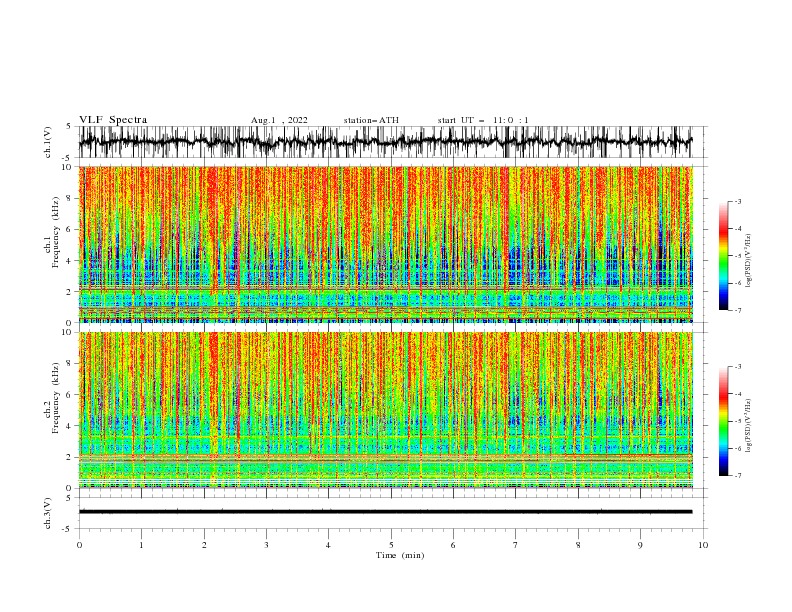
Task: Click the "2" tick on the time axis
Action: click(x=204, y=545)
